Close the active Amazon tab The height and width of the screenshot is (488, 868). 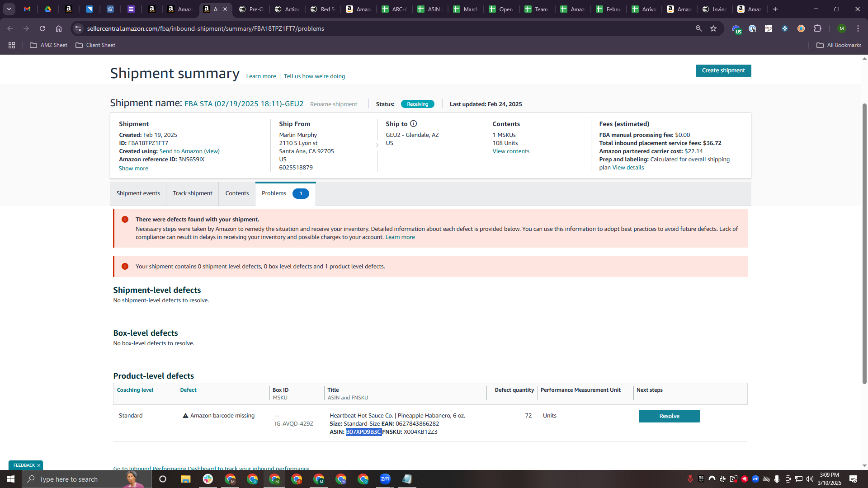(225, 9)
